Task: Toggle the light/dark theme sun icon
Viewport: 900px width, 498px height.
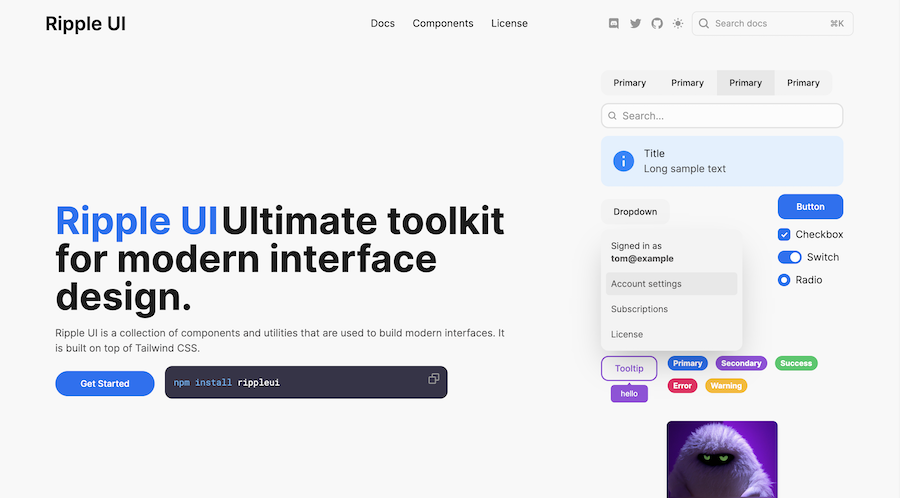Action: 678,24
